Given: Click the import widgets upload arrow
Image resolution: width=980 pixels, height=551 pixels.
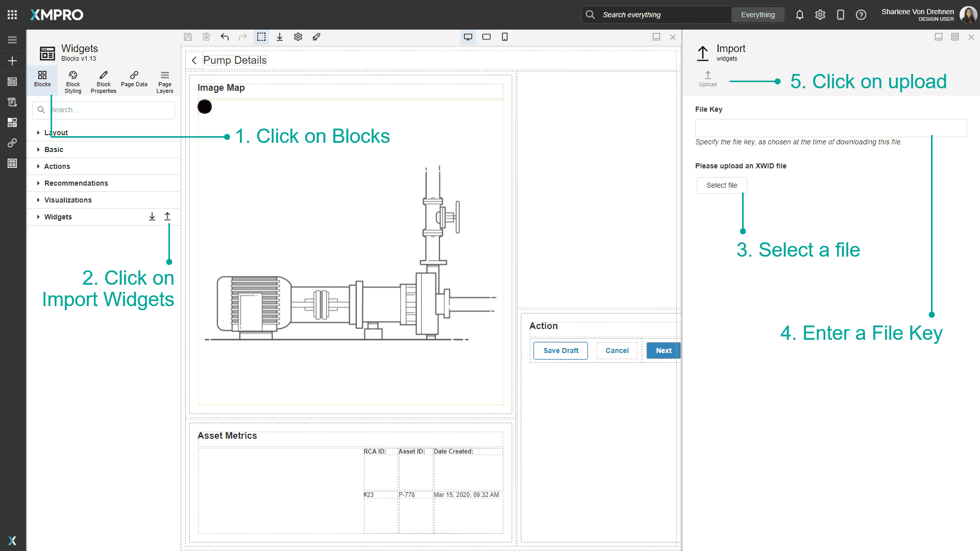Looking at the screenshot, I should tap(167, 217).
